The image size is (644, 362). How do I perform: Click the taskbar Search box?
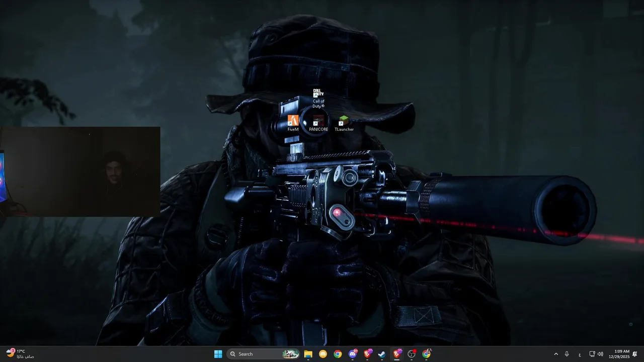[x=263, y=354]
